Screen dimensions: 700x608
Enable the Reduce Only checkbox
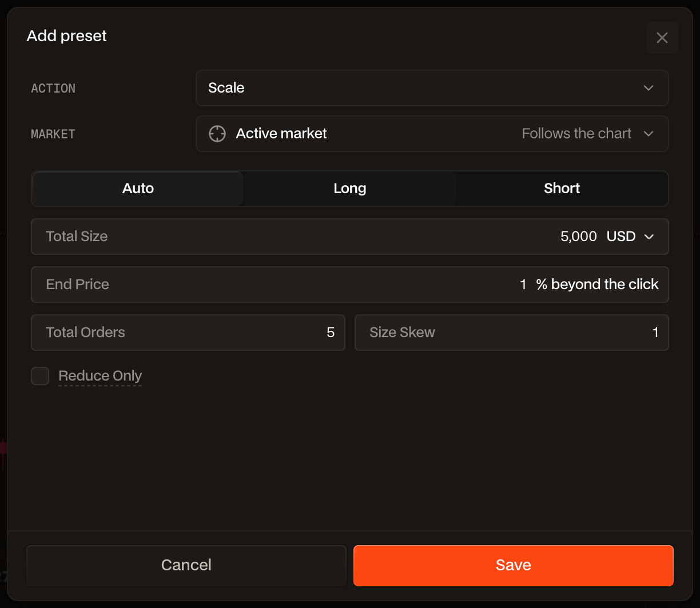click(x=40, y=376)
